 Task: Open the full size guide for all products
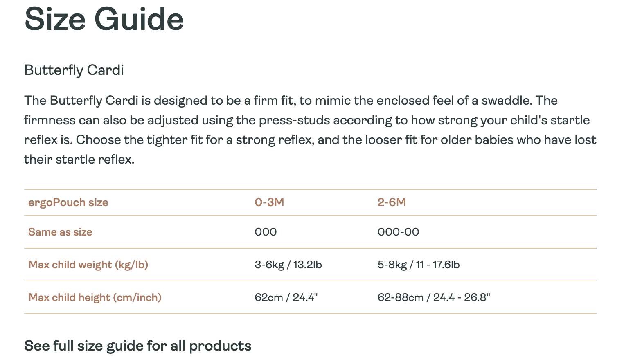(137, 346)
